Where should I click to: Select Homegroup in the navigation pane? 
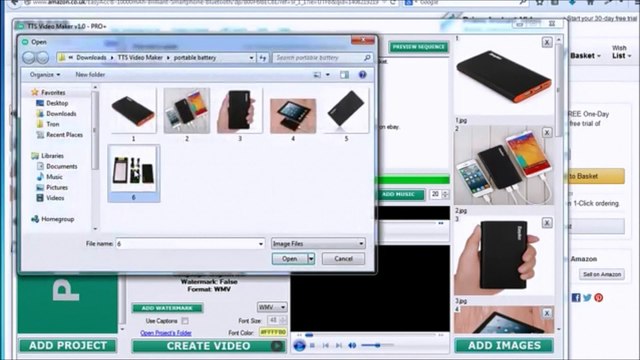point(57,219)
